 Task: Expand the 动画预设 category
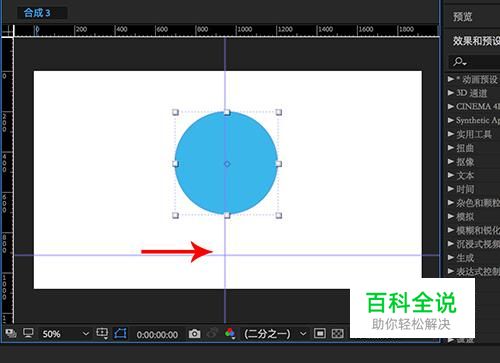[451, 79]
